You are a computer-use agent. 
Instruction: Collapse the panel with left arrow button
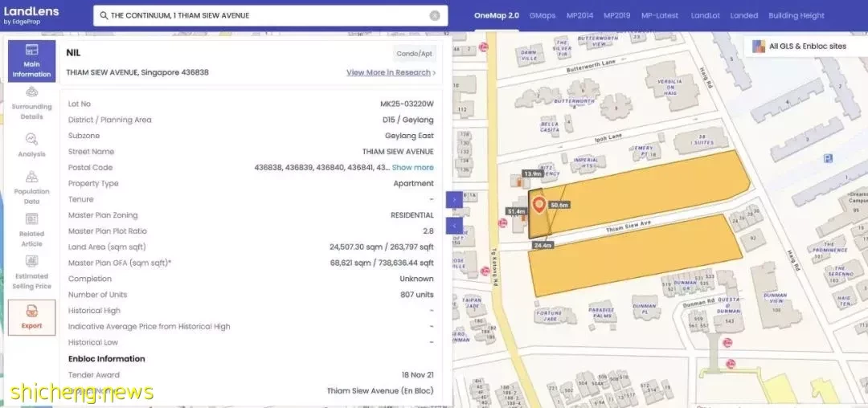(454, 226)
